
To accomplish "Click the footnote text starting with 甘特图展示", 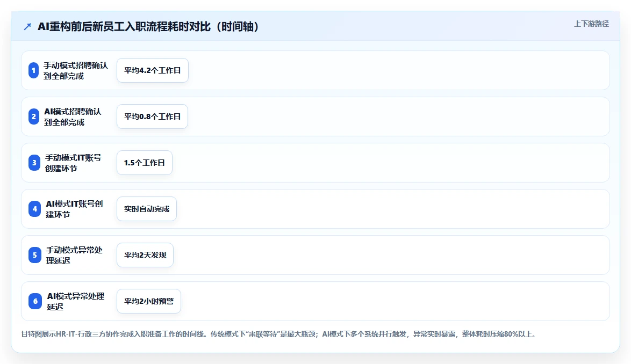I will pyautogui.click(x=278, y=334).
